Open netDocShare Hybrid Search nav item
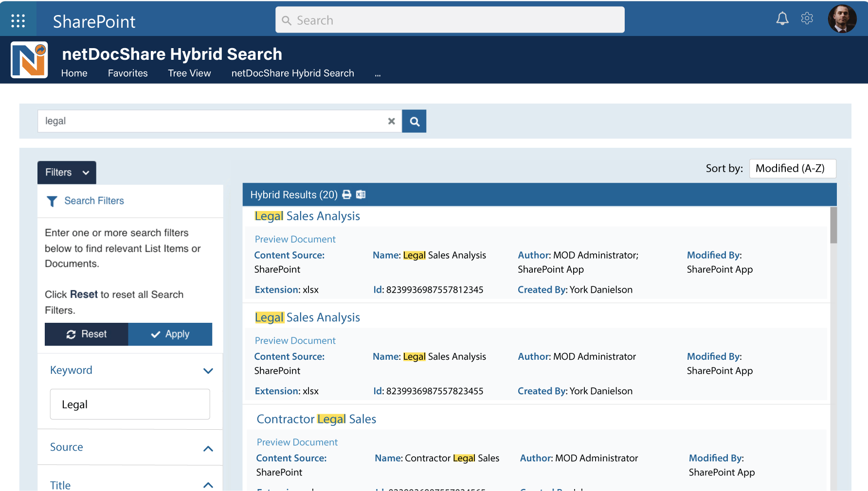 pos(293,73)
